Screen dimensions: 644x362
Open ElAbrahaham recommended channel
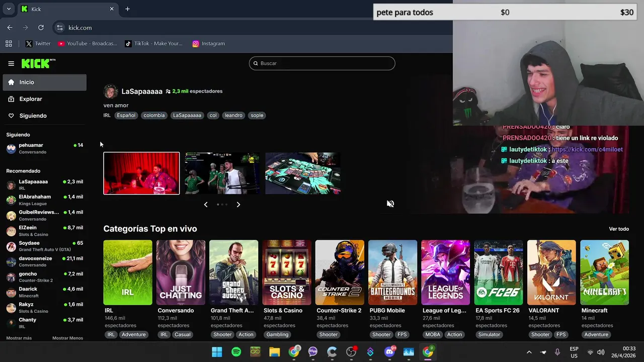[x=45, y=200]
